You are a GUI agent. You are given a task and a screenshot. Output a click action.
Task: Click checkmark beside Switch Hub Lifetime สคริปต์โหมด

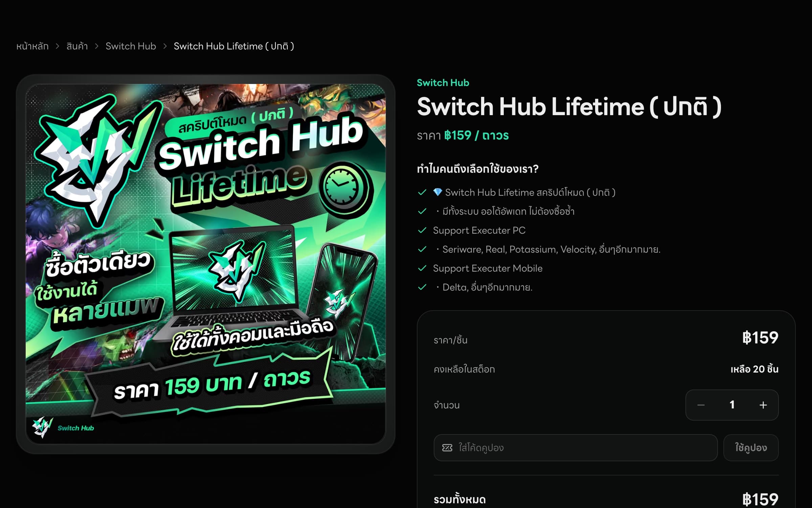[x=422, y=192]
